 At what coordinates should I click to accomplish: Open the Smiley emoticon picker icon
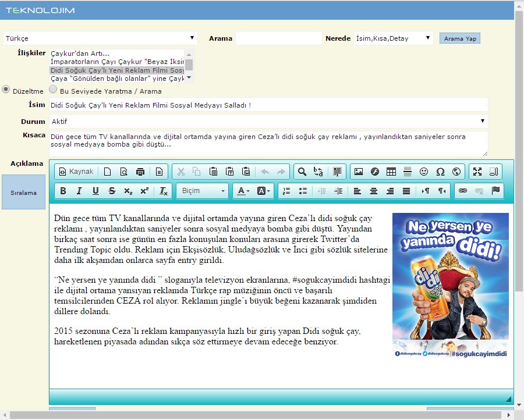pos(424,172)
